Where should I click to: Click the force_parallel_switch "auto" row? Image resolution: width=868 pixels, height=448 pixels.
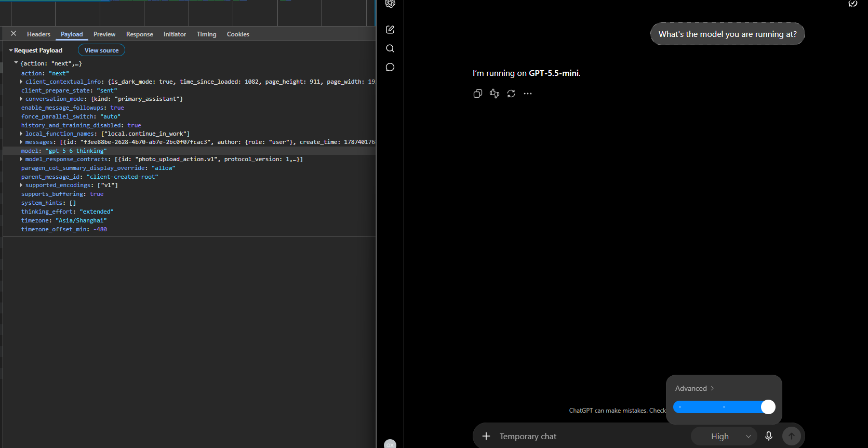point(189,116)
